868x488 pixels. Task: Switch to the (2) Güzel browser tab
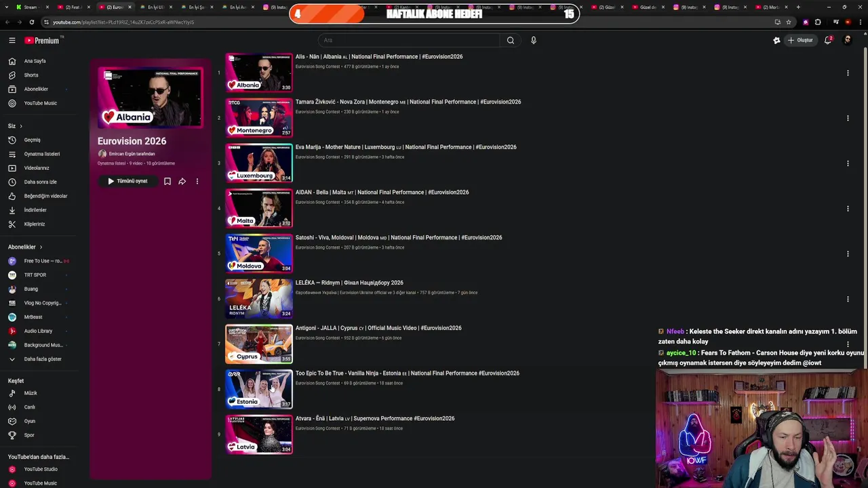606,7
